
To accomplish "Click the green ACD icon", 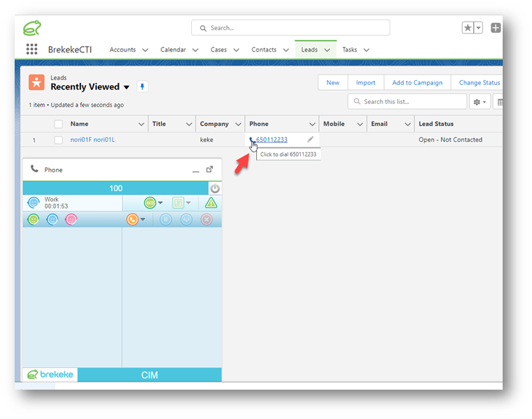I will pyautogui.click(x=150, y=203).
